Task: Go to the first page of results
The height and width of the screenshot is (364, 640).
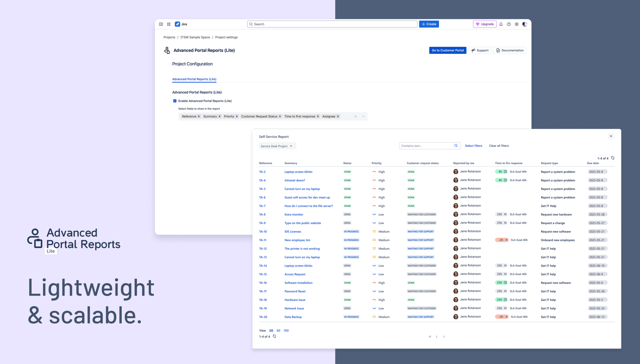Action: pos(430,336)
